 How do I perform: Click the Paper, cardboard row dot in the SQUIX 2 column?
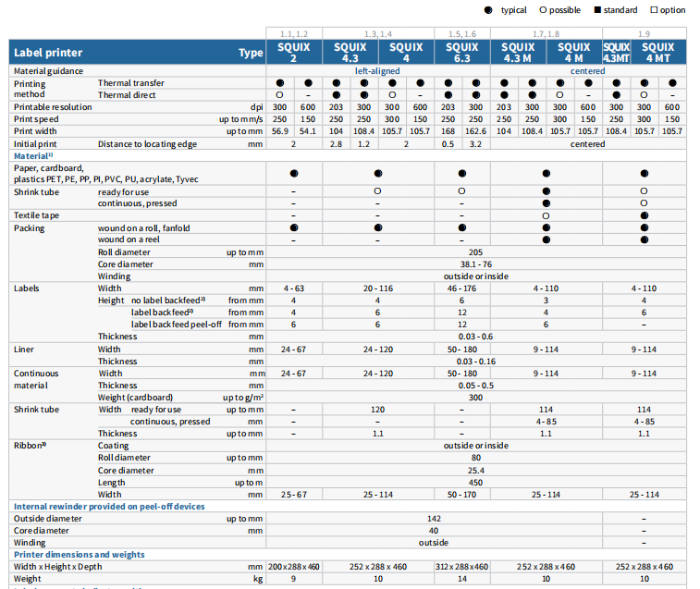click(x=294, y=173)
